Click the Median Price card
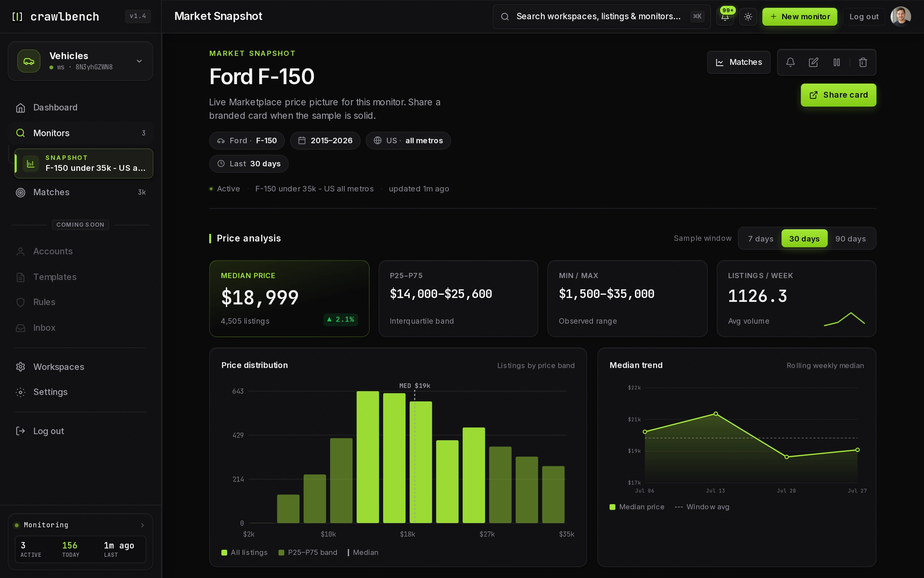 pyautogui.click(x=289, y=299)
